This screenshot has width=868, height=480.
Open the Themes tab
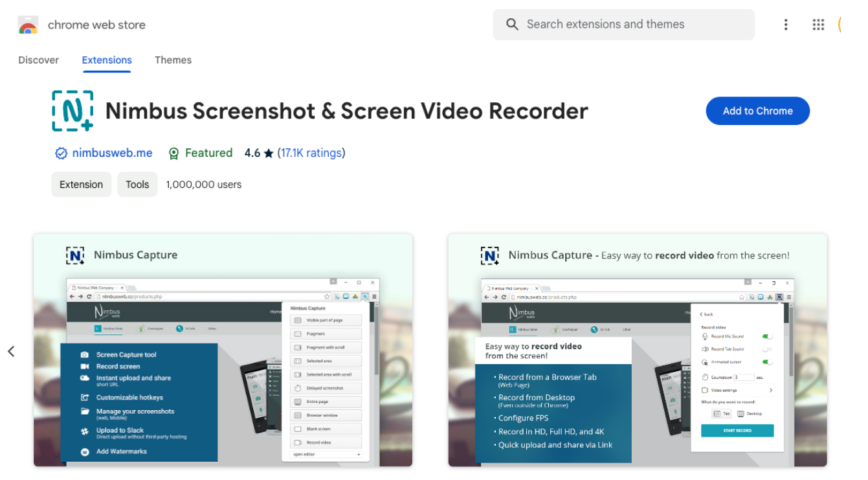click(x=173, y=60)
